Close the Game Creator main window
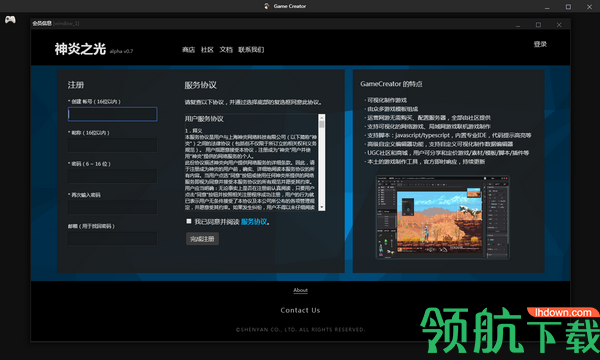The image size is (600, 360). [589, 7]
